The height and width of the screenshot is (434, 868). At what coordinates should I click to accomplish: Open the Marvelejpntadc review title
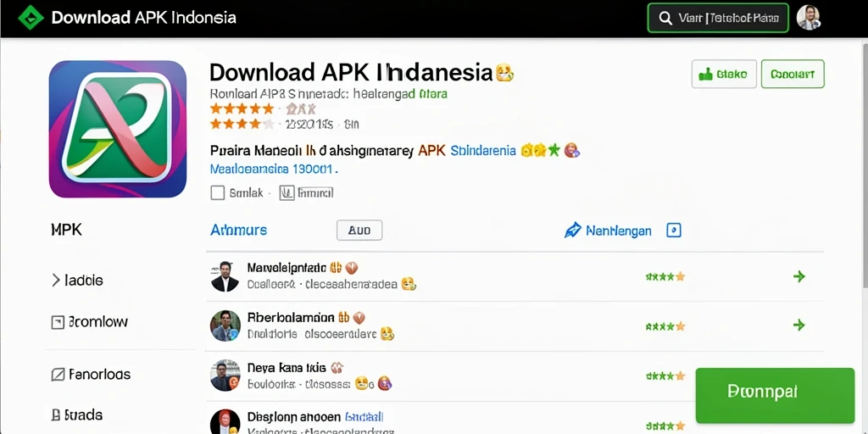click(x=287, y=269)
